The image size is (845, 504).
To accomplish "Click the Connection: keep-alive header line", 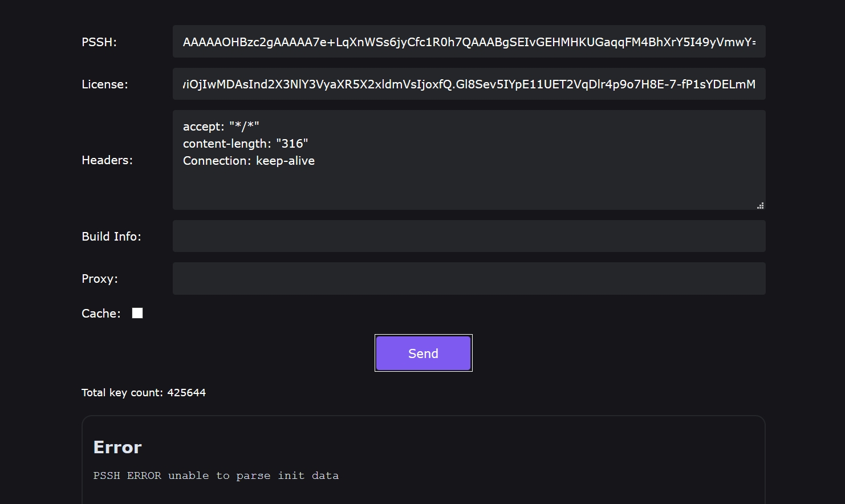I will 249,161.
